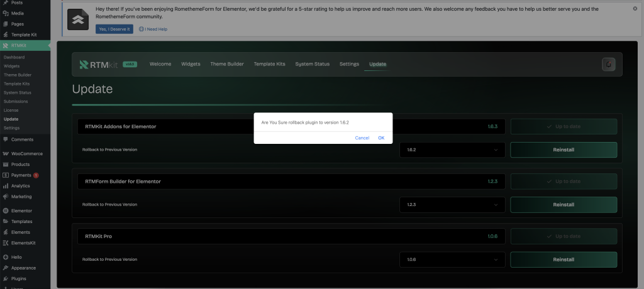The height and width of the screenshot is (289, 644).
Task: Click RTMForm Builder for Elementor title
Action: click(123, 182)
